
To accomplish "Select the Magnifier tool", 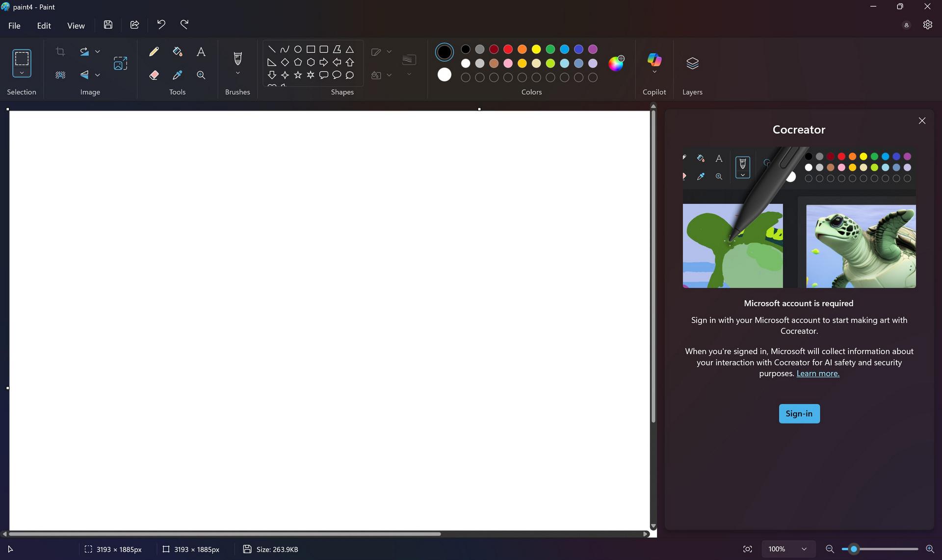I will pos(201,75).
